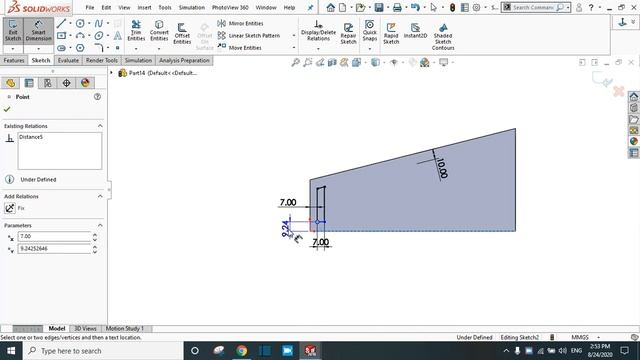Image resolution: width=640 pixels, height=360 pixels.
Task: Switch to the Features tab
Action: [14, 60]
